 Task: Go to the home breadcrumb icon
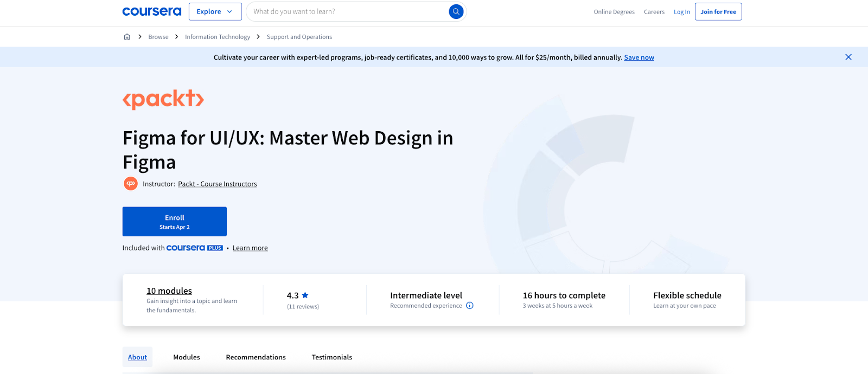(x=127, y=37)
